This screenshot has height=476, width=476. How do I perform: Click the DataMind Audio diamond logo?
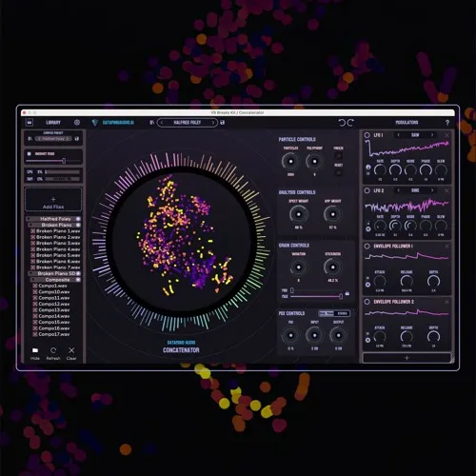[x=94, y=123]
